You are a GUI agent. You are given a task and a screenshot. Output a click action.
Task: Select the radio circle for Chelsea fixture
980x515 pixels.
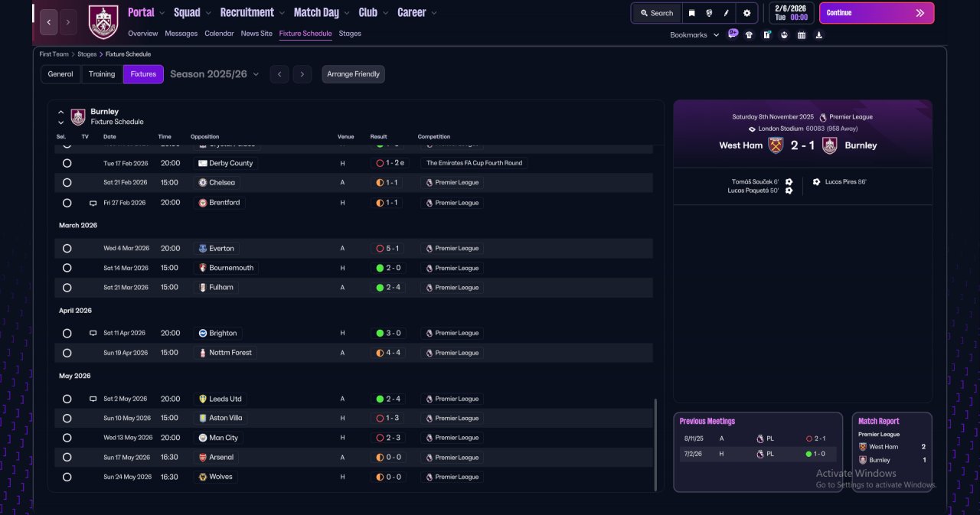pos(67,183)
